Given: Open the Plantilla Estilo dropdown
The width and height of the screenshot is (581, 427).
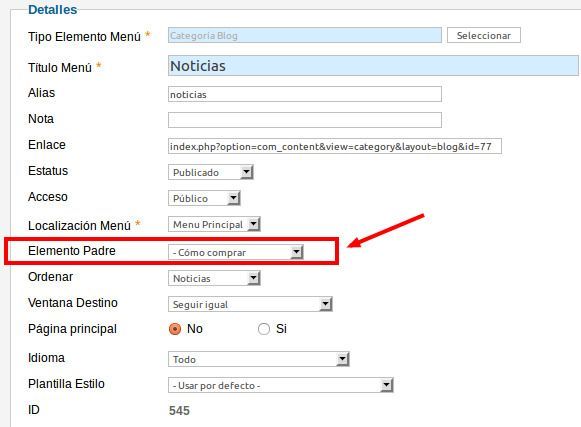Looking at the screenshot, I should 280,385.
